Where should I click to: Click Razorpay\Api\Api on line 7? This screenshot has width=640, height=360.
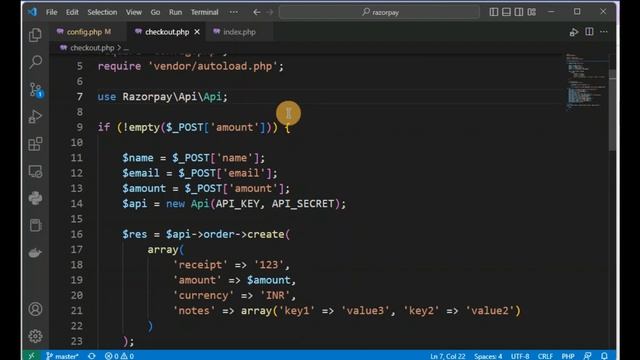point(172,97)
